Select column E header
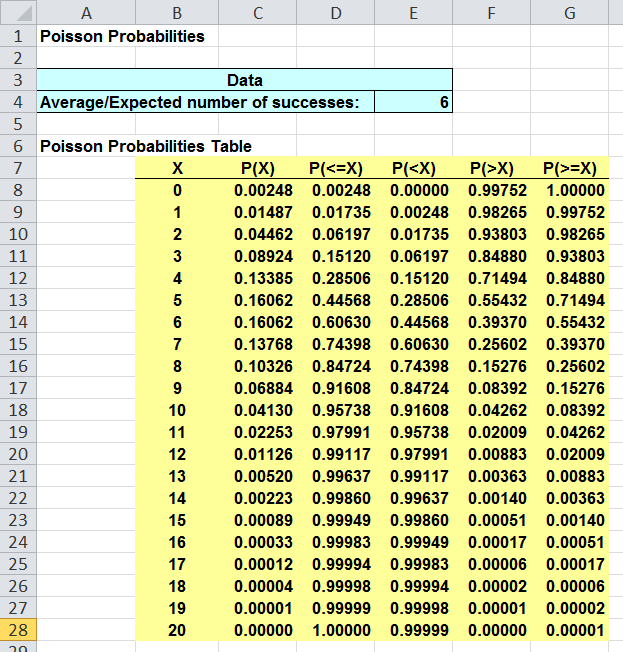The height and width of the screenshot is (652, 623). pos(413,12)
